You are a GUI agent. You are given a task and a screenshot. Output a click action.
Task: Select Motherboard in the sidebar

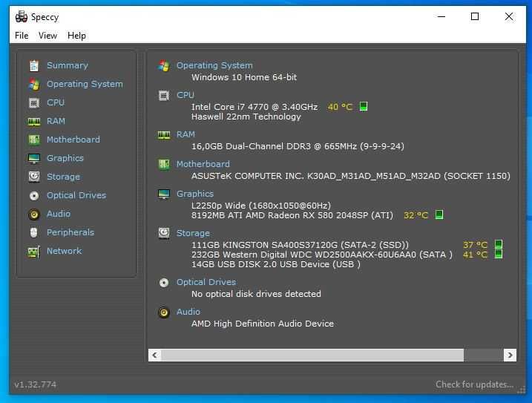73,140
